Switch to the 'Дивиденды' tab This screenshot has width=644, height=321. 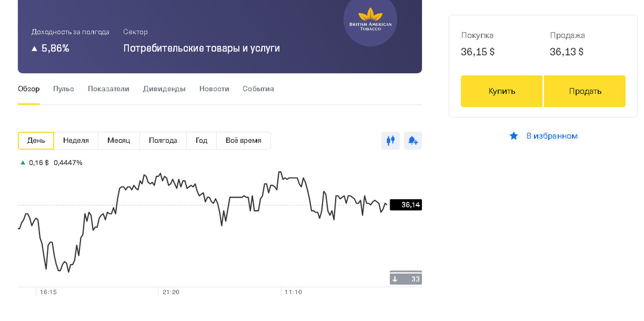164,89
